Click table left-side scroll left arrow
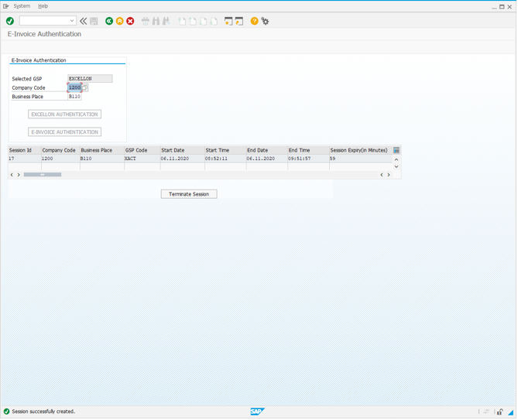 tap(12, 175)
